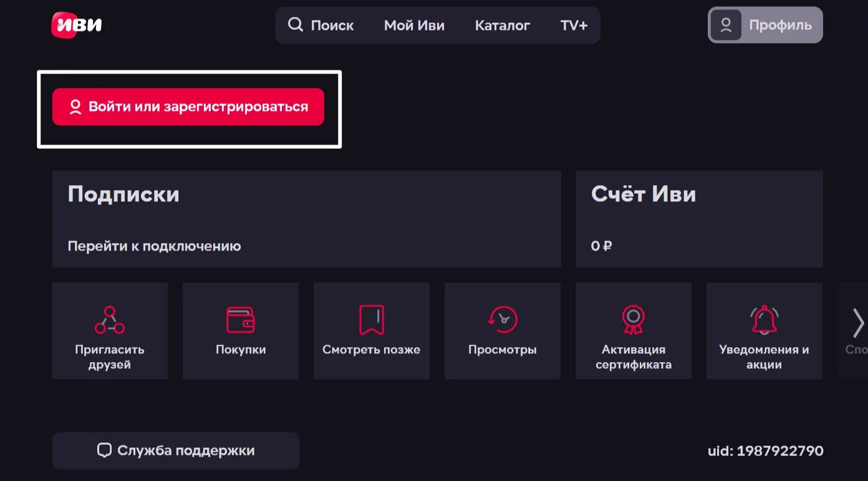The width and height of the screenshot is (868, 481).
Task: Contact Служба поддержки
Action: tap(176, 450)
